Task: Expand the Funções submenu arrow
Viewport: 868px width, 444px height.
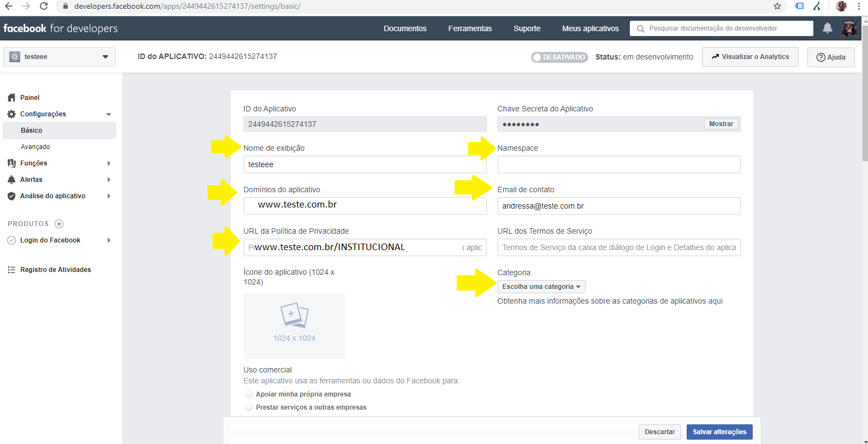Action: (x=109, y=163)
